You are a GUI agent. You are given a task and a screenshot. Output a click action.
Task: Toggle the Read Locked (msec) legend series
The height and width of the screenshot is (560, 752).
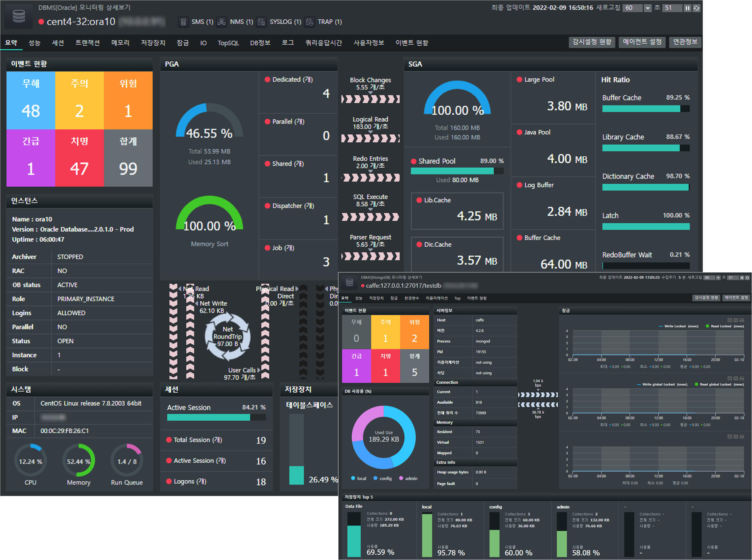(x=725, y=326)
